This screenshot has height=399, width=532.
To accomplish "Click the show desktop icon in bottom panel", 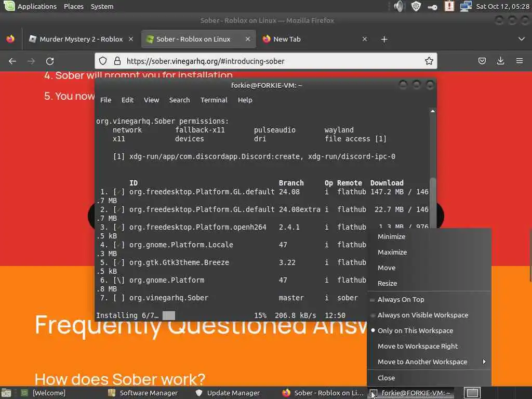I will pos(6,393).
